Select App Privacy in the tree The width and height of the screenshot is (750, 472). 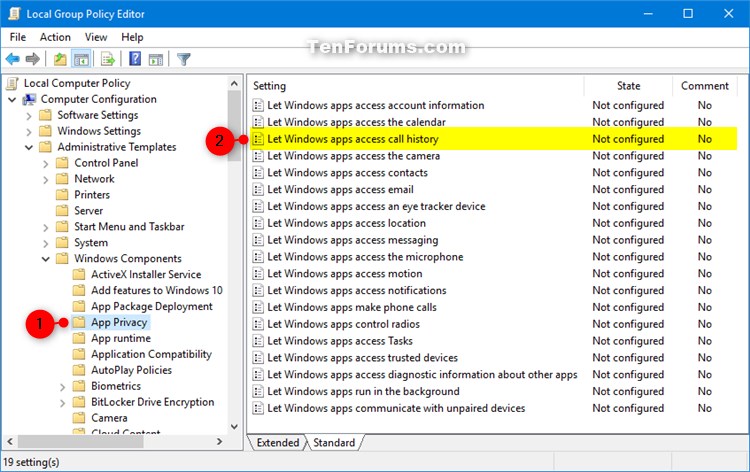(119, 322)
